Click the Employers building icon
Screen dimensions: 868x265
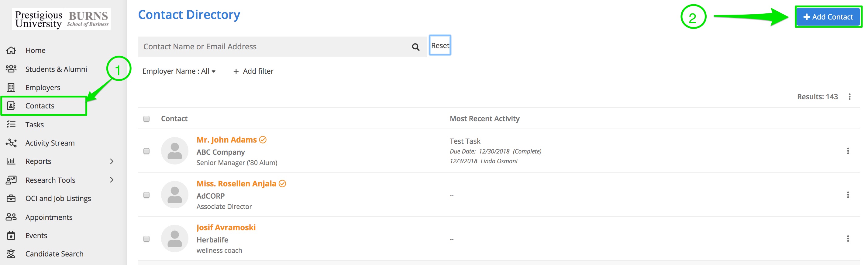[11, 87]
